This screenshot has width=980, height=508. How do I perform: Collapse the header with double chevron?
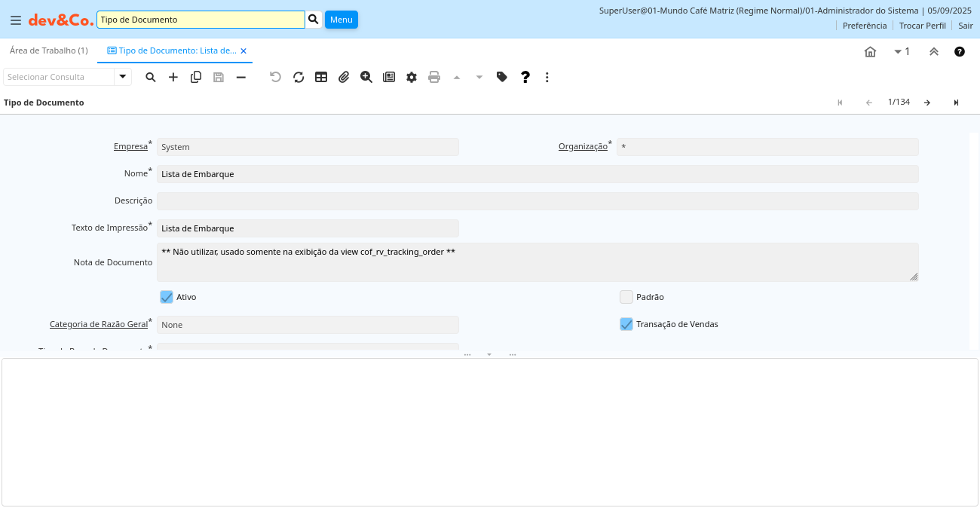click(x=934, y=51)
